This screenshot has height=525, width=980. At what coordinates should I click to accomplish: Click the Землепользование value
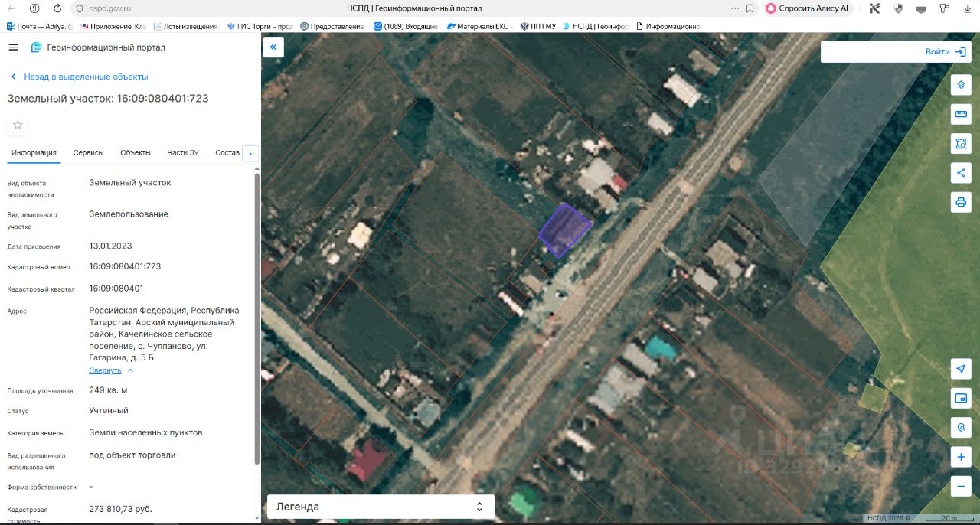coord(129,214)
